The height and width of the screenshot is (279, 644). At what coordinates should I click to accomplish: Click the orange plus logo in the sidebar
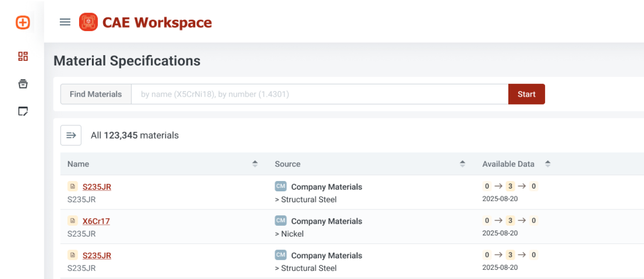23,22
